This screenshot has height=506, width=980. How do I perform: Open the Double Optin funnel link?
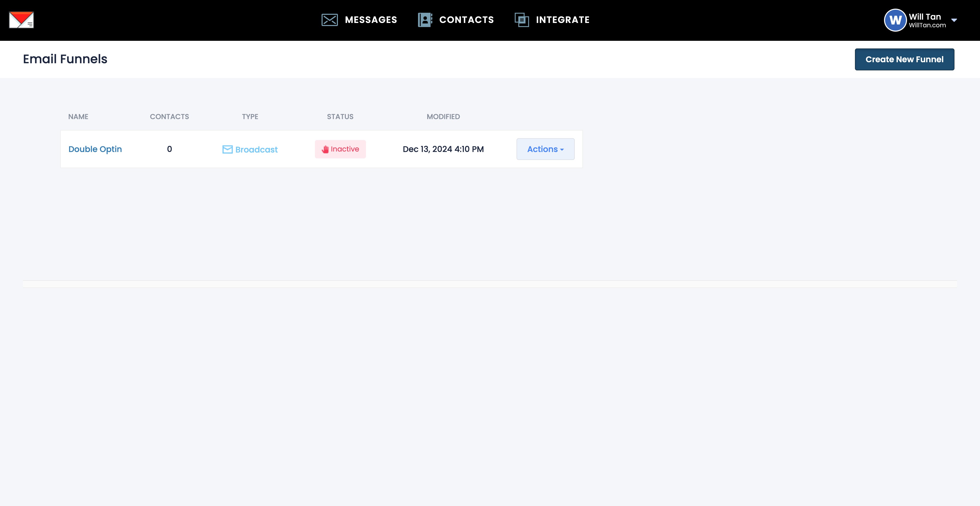(95, 149)
